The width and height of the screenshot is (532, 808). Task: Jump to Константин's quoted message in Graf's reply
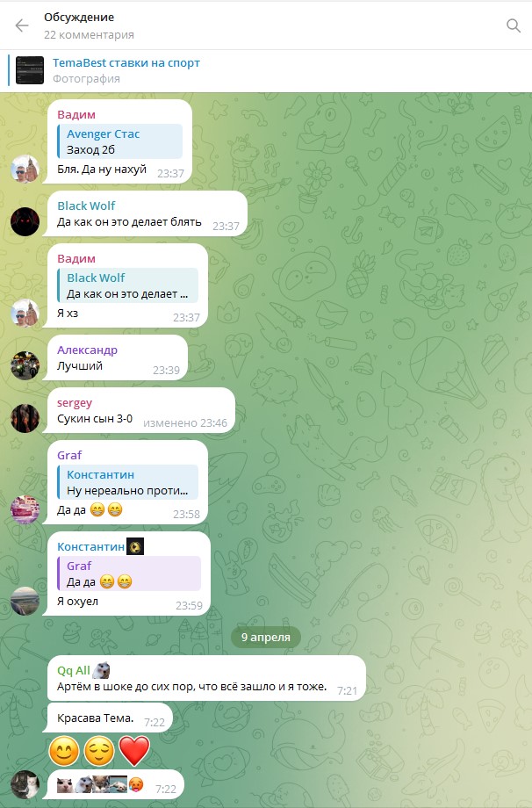pos(127,482)
